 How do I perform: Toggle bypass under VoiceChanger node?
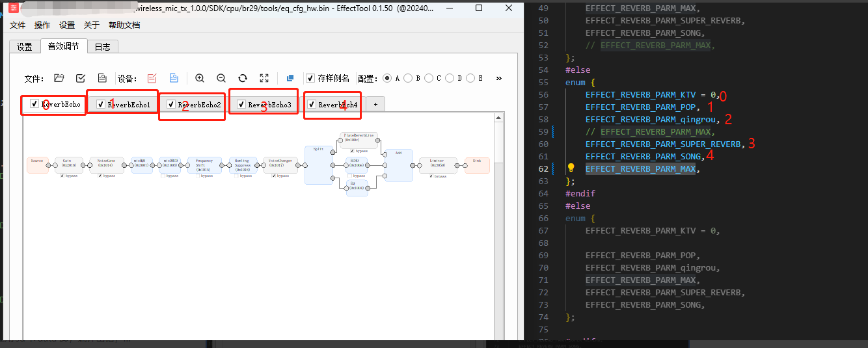275,176
